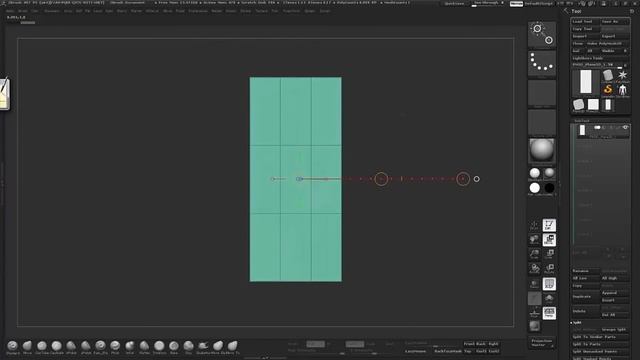The width and height of the screenshot is (640, 360).
Task: Open the empty Texture picker slot
Action: (x=542, y=122)
